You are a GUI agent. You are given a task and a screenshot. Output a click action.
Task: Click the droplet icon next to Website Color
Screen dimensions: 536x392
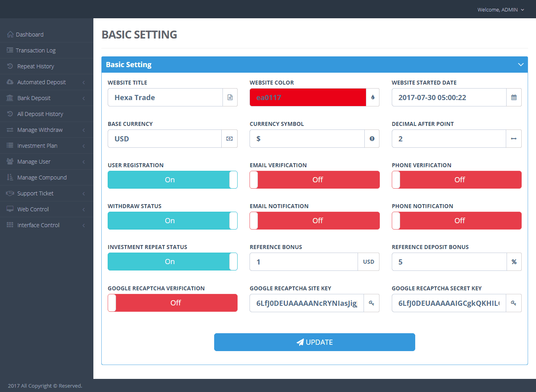372,97
